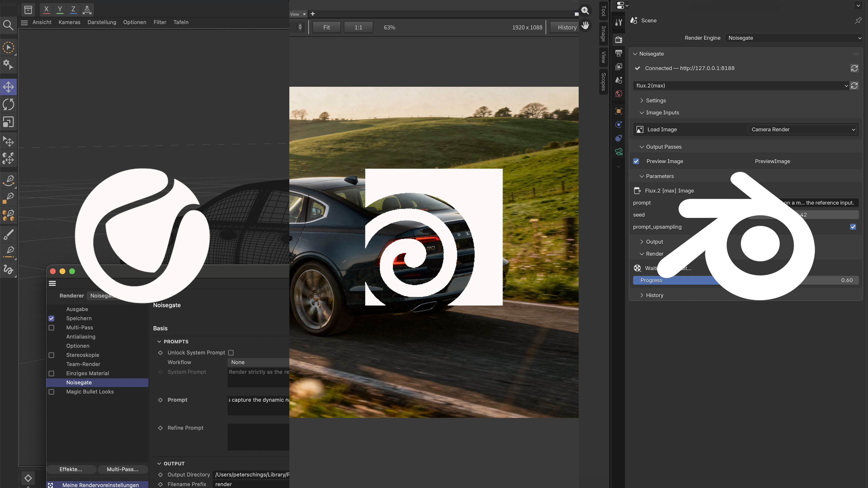Open the Render Engine dropdown
This screenshot has width=868, height=488.
point(793,38)
